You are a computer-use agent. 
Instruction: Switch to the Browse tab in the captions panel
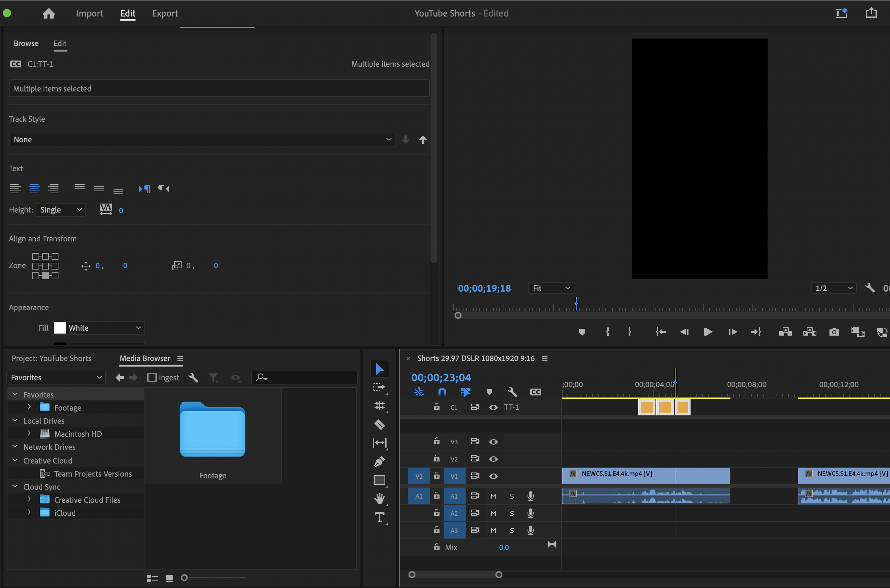[26, 43]
